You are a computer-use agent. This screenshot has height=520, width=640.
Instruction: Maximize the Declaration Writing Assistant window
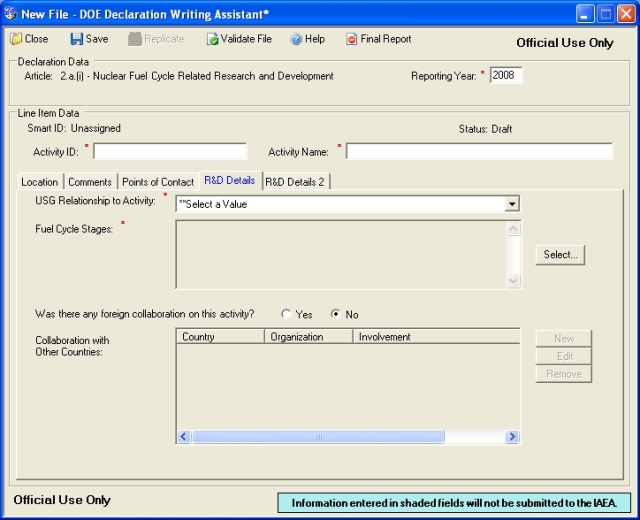pyautogui.click(x=606, y=12)
